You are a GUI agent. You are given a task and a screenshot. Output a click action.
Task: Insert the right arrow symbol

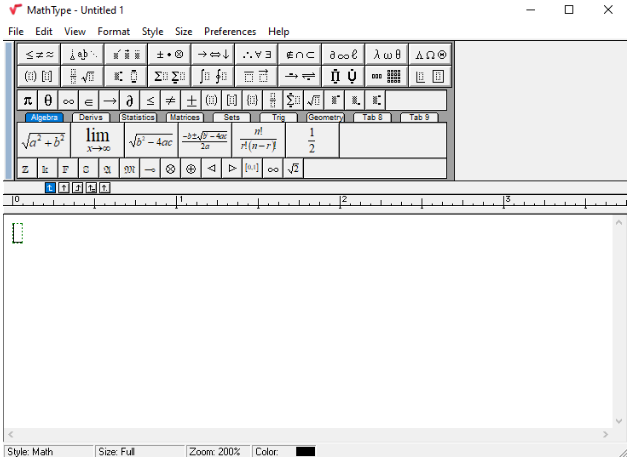click(x=109, y=100)
